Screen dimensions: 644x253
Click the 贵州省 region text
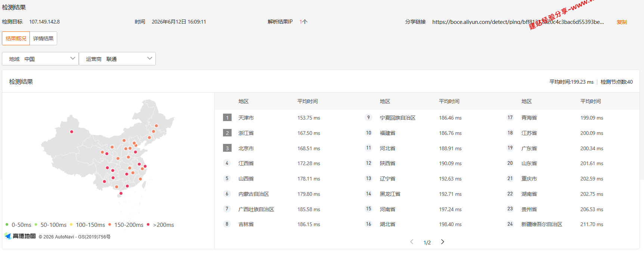(529, 209)
